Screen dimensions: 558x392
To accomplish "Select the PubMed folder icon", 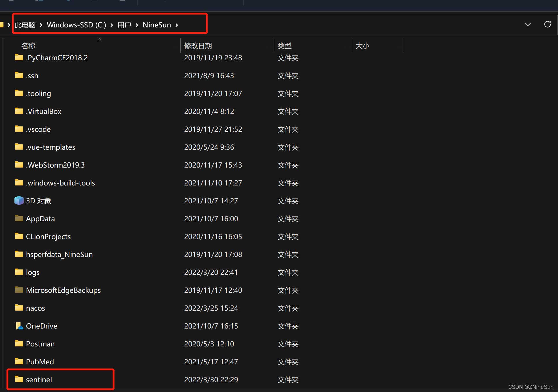I will coord(19,361).
